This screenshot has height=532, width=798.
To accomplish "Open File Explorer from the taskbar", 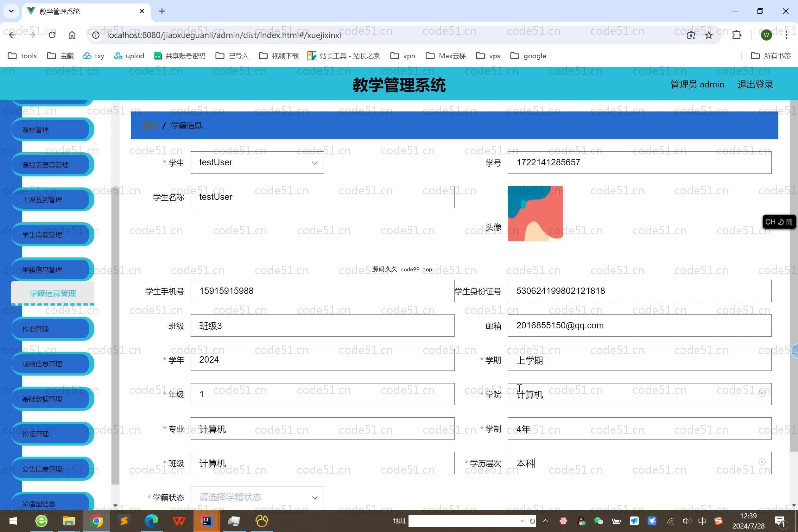I will 69,521.
